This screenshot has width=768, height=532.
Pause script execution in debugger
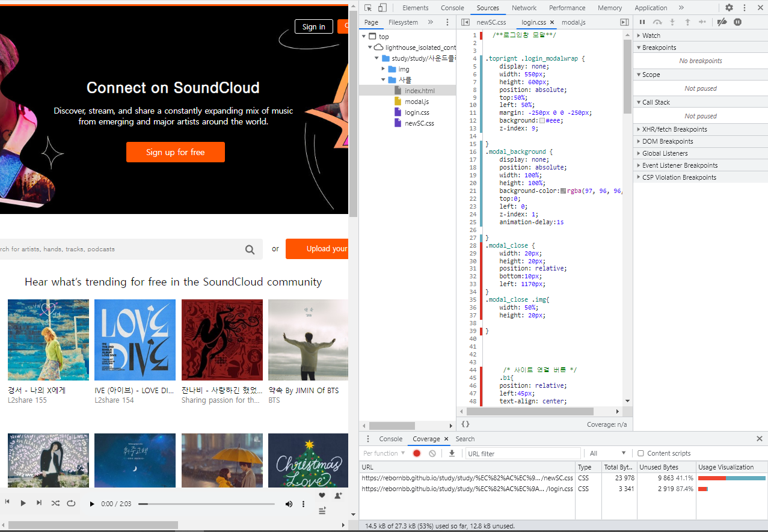(x=642, y=22)
